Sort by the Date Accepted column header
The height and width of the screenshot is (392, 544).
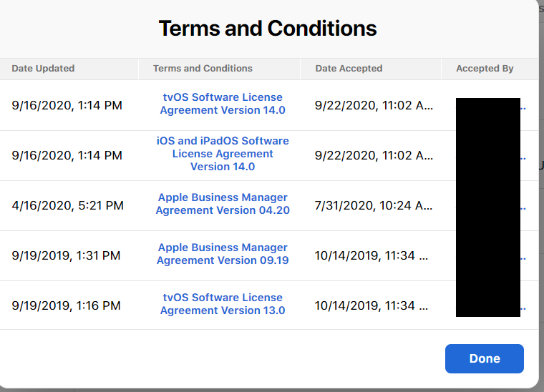tap(349, 69)
